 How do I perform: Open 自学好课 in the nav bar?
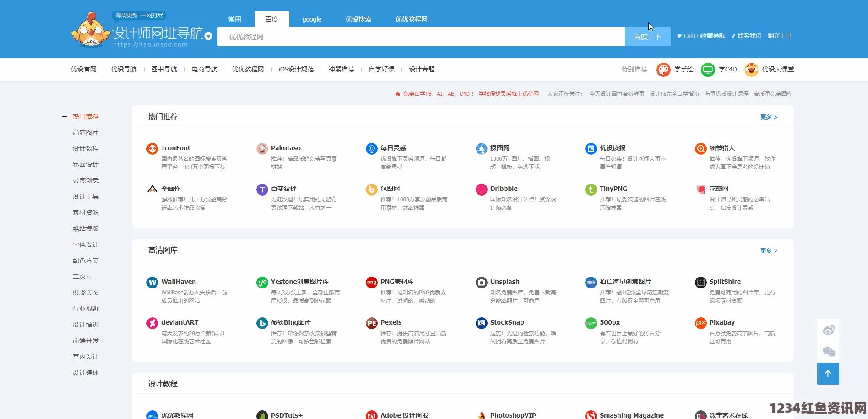tap(381, 69)
